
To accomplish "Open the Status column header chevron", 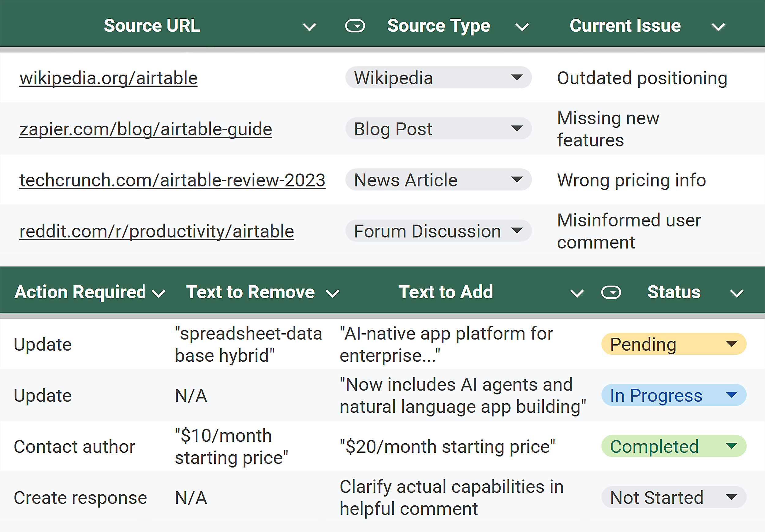I will pyautogui.click(x=738, y=293).
